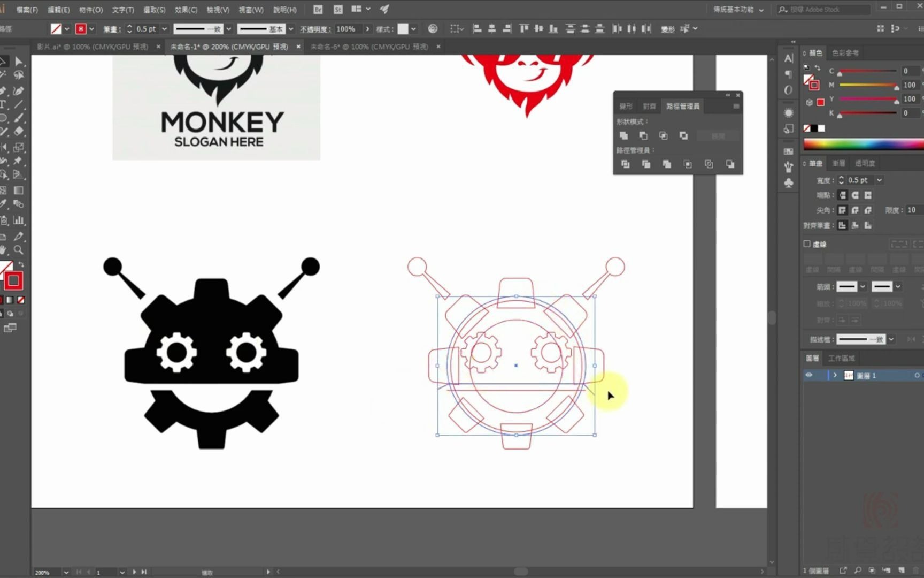Open the Minus Front shape mode
924x578 pixels.
(644, 135)
